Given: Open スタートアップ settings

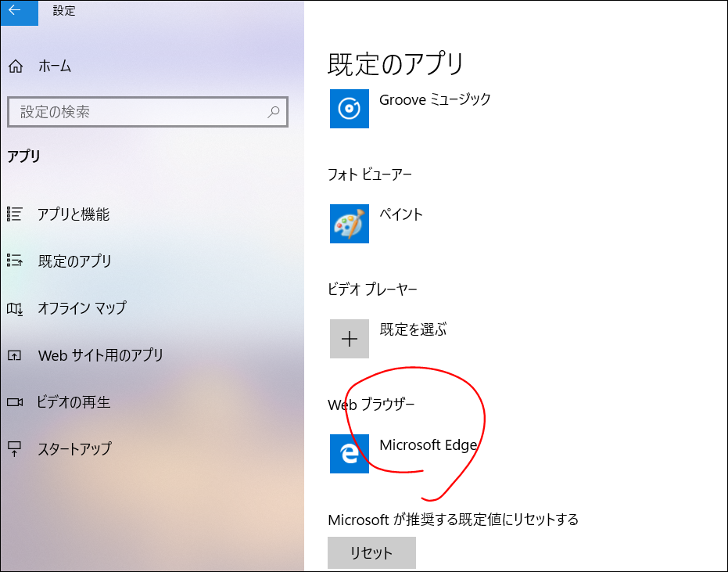Looking at the screenshot, I should pyautogui.click(x=75, y=449).
